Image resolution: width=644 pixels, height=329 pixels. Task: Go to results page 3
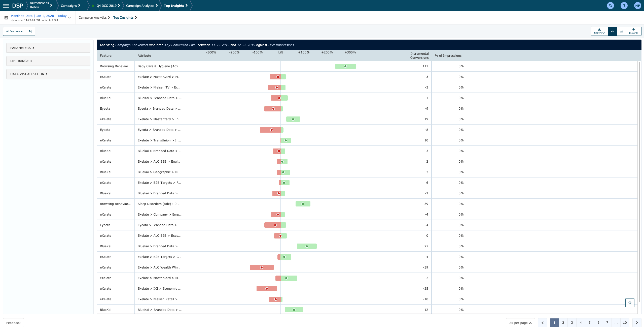point(572,323)
